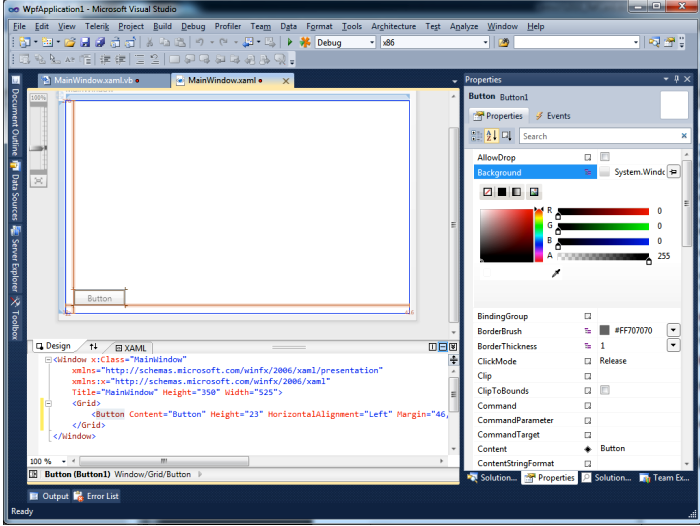
Task: Click the Start Debugging play icon
Action: tap(290, 43)
